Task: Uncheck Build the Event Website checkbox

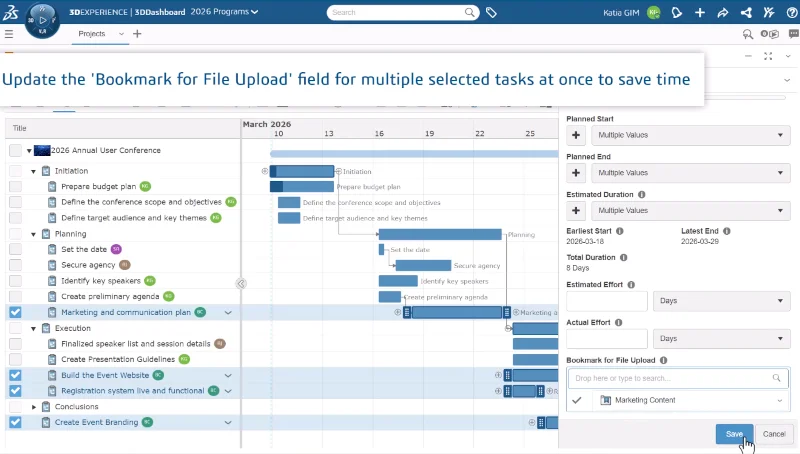Action: (15, 375)
